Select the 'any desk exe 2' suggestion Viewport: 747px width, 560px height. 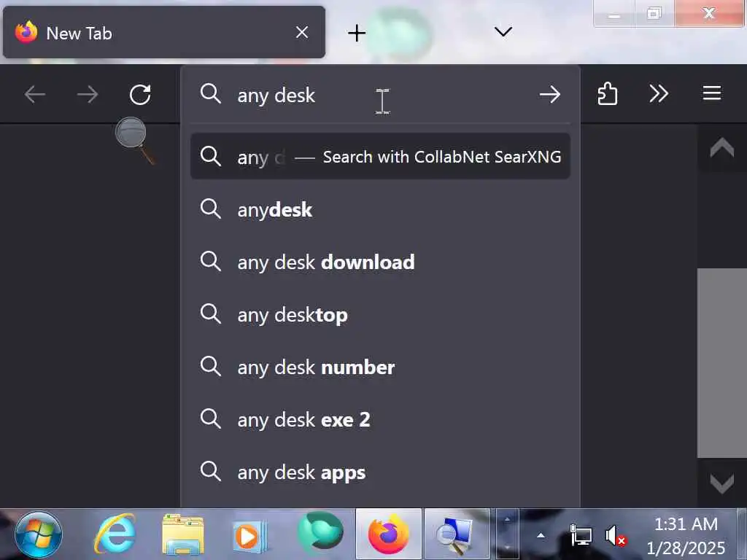coord(380,419)
